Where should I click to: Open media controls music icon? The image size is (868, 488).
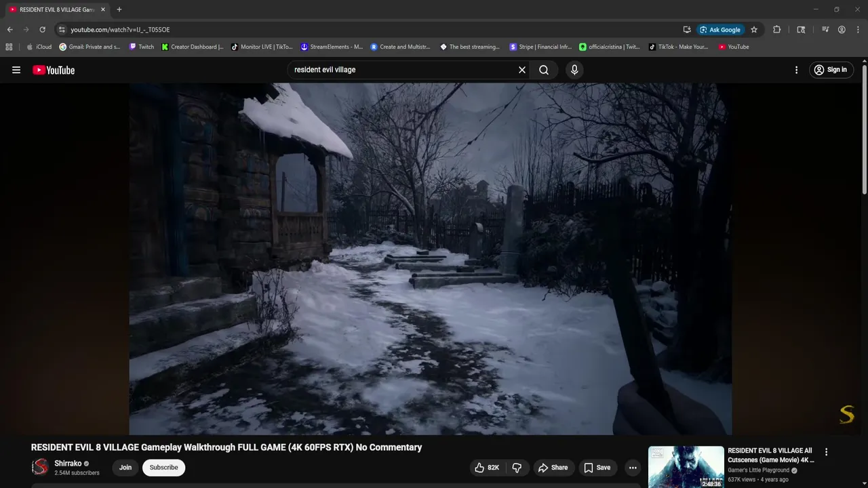(825, 30)
